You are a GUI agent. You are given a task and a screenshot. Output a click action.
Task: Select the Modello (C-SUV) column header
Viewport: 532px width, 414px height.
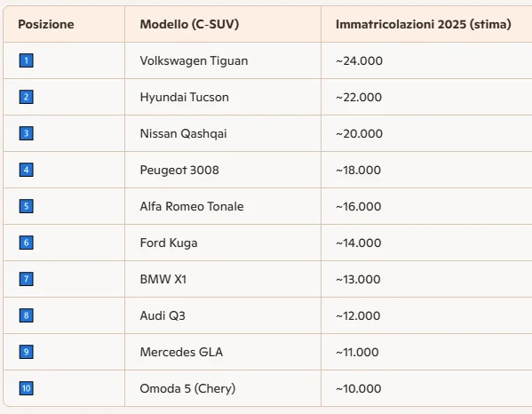coord(189,25)
